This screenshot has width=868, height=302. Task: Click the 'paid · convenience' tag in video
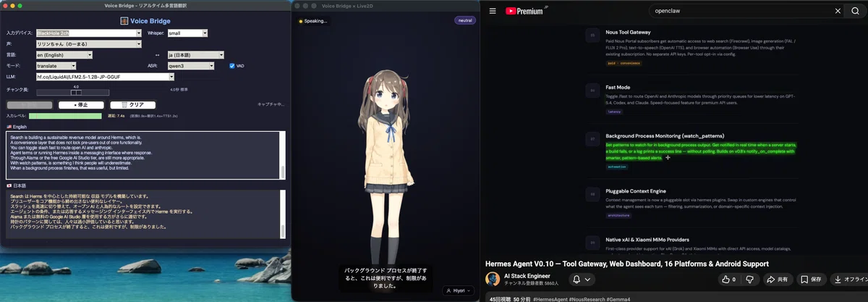click(624, 63)
